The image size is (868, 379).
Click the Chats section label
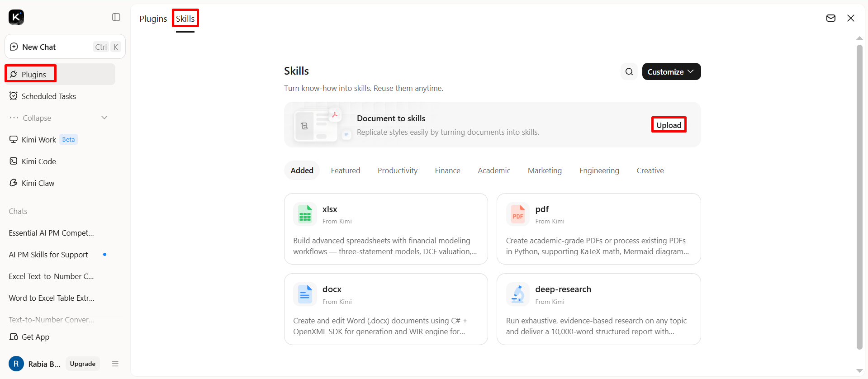pyautogui.click(x=18, y=211)
